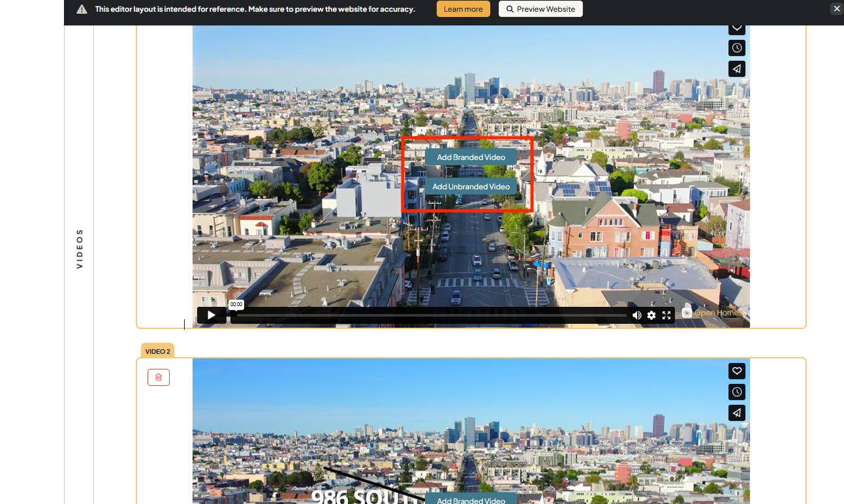844x504 pixels.
Task: Click the Open Homes logo link
Action: pos(712,313)
